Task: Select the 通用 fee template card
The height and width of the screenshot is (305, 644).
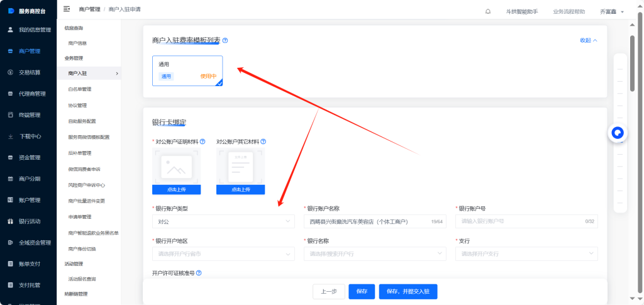Action: (x=187, y=70)
